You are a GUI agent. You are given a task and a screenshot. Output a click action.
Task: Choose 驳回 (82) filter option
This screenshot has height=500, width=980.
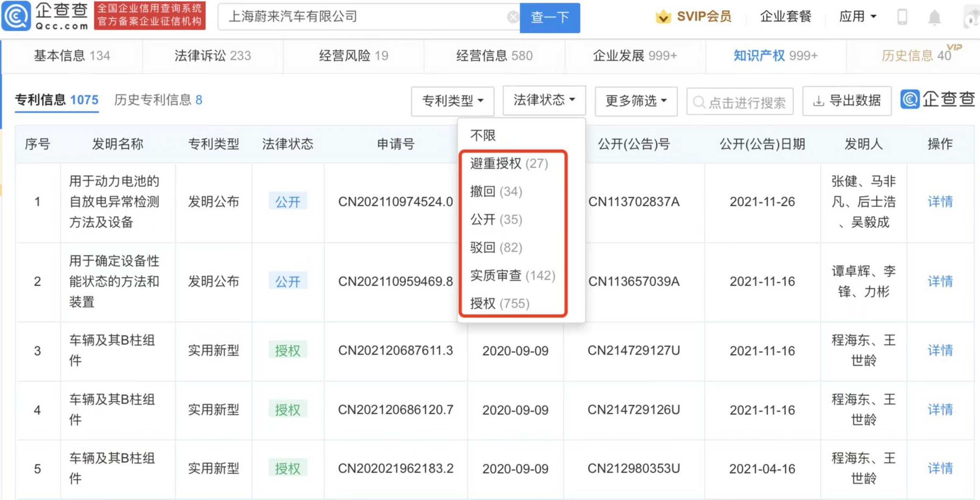coord(496,247)
